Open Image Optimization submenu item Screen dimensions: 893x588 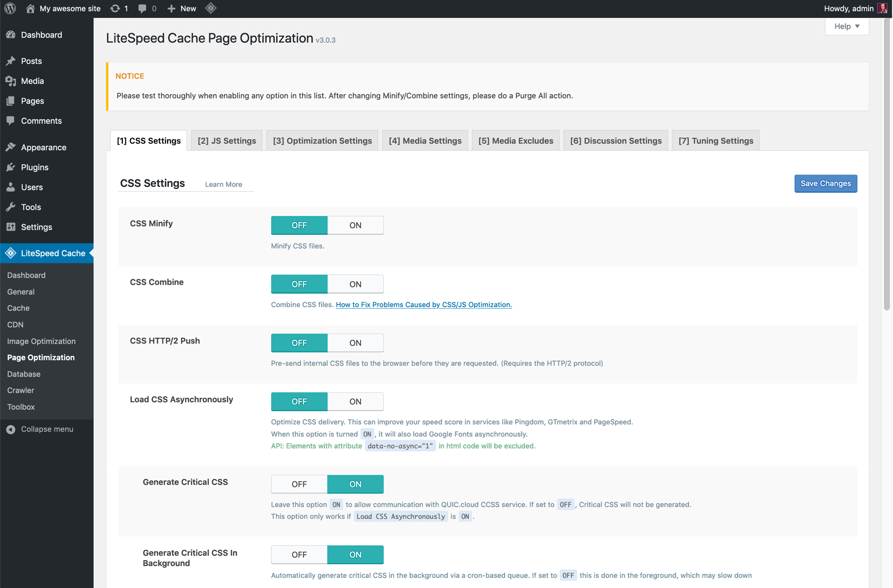click(x=41, y=341)
